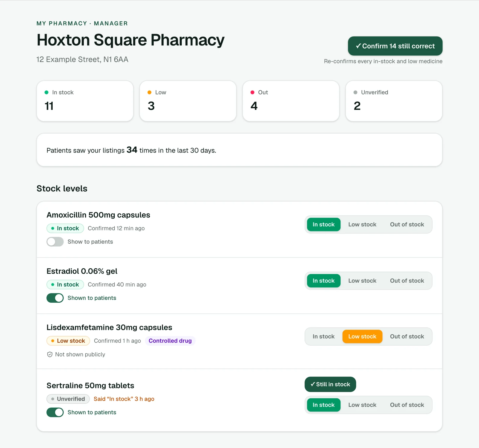The width and height of the screenshot is (479, 448).
Task: Set Sertraline to Low stock
Action: pyautogui.click(x=362, y=405)
